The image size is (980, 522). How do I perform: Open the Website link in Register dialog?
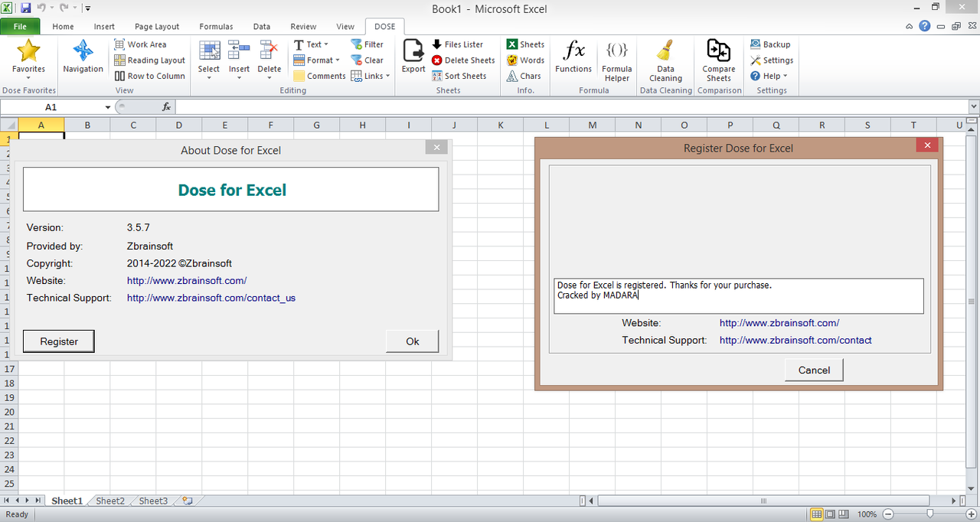(779, 323)
